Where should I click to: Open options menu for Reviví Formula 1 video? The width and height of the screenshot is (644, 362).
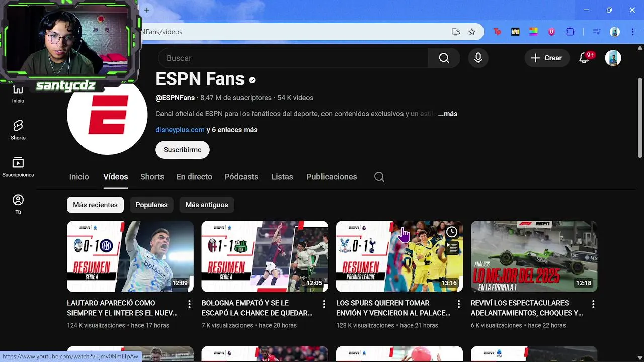tap(593, 304)
